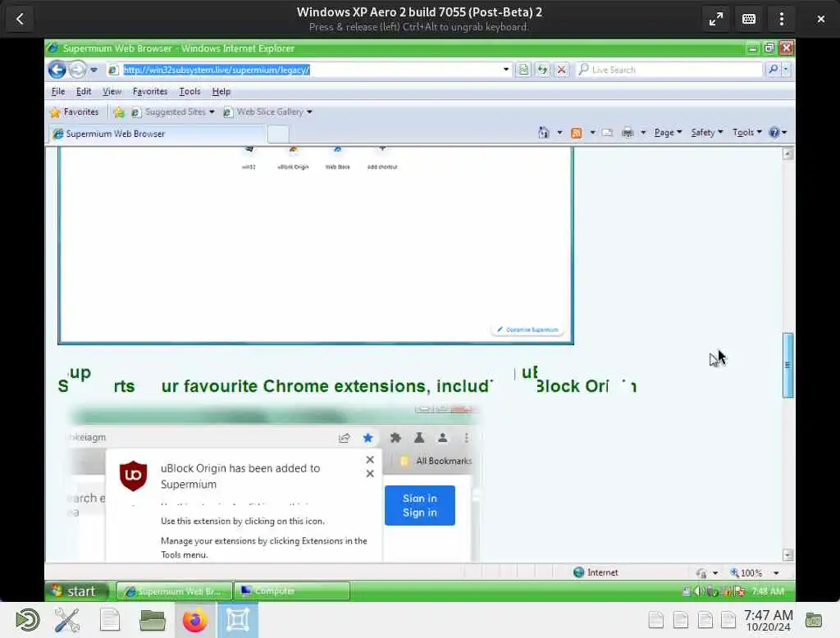
Task: Toggle fullscreen in viewer top bar
Action: click(715, 20)
